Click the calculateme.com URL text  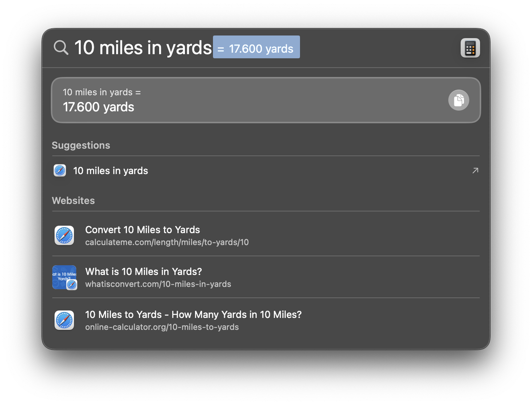point(167,243)
